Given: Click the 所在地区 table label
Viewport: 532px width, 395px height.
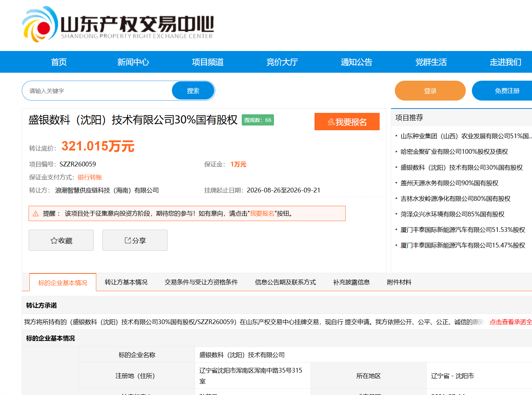Looking at the screenshot, I should click(368, 376).
